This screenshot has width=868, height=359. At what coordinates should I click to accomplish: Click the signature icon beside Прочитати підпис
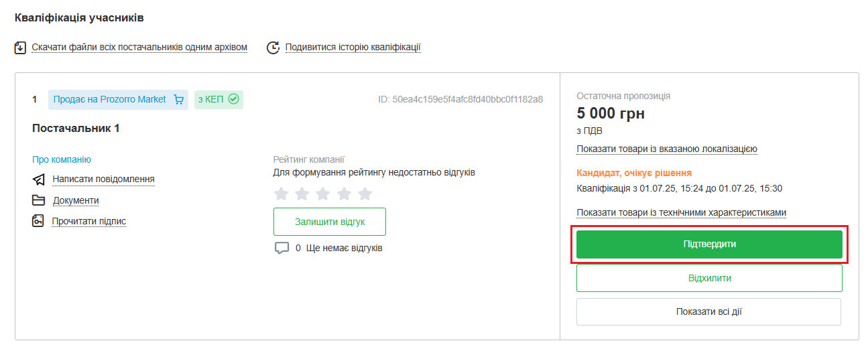(x=38, y=221)
